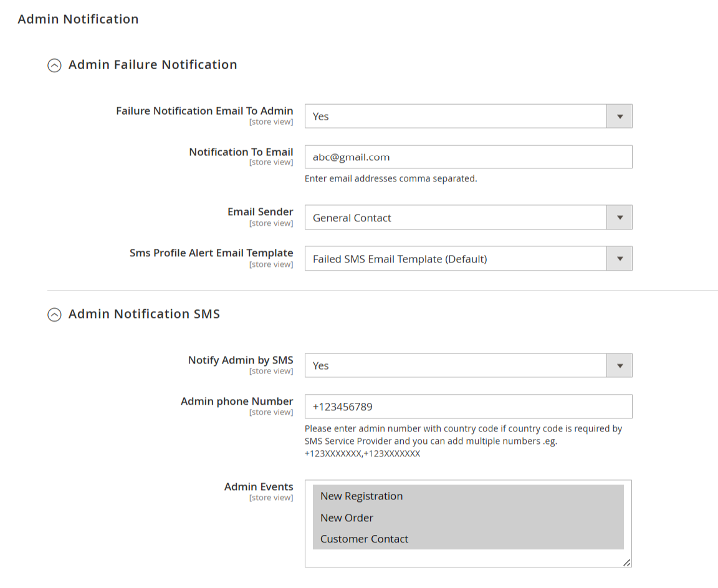Open Failure Notification Email To Admin dropdown arrow

pyautogui.click(x=620, y=117)
